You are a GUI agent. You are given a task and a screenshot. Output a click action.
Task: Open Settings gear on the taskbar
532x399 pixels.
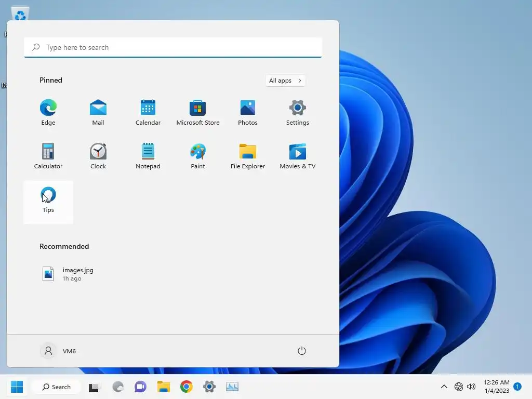(209, 387)
